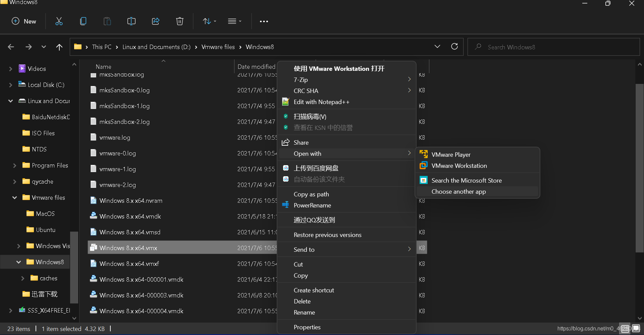The height and width of the screenshot is (335, 644).
Task: Choose Edit with Notepad++
Action: point(347,102)
